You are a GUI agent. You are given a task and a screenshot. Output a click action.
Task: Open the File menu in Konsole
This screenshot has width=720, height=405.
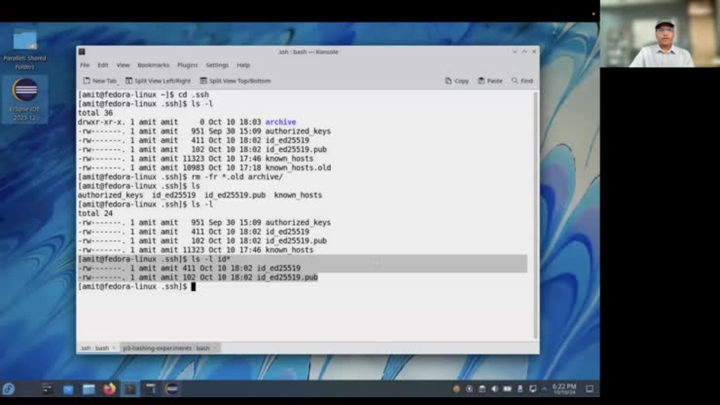pos(85,65)
